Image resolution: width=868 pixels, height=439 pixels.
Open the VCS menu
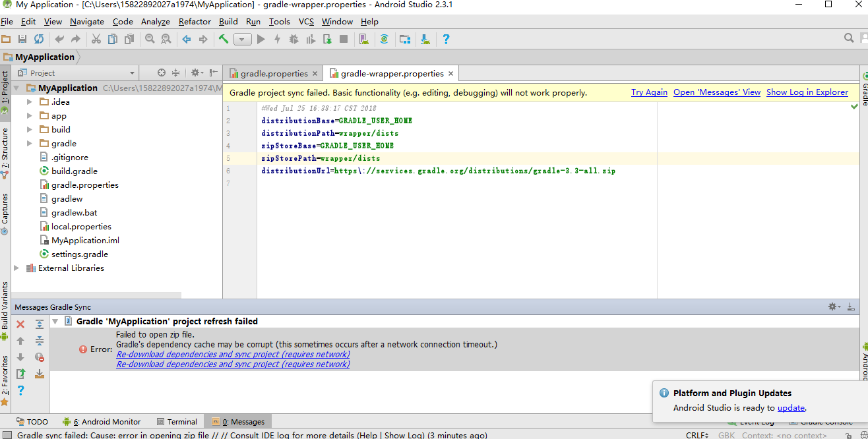point(307,22)
